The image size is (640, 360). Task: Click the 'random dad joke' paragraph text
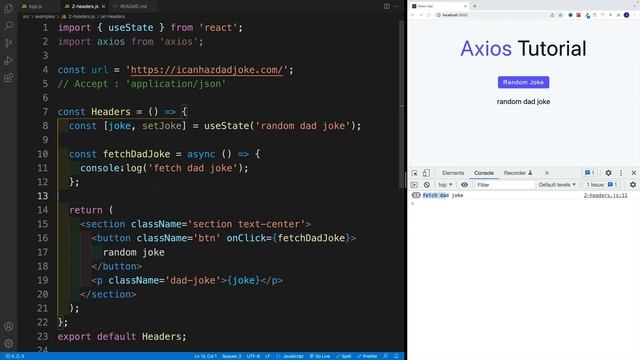523,102
